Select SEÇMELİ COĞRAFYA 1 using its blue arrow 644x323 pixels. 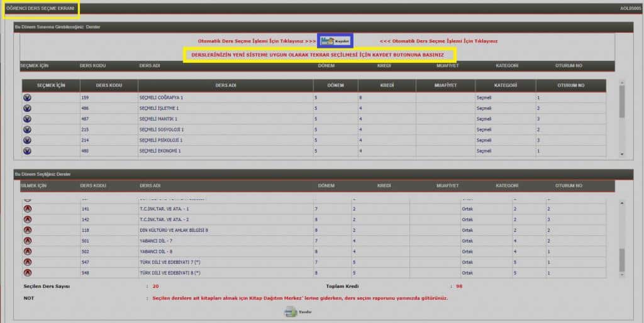click(27, 97)
